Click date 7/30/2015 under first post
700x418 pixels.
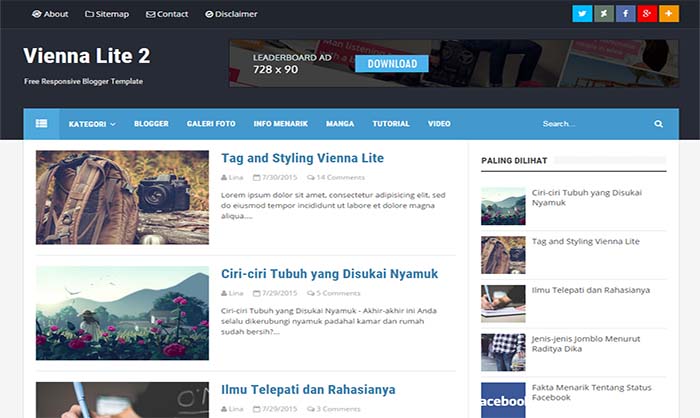pyautogui.click(x=275, y=177)
